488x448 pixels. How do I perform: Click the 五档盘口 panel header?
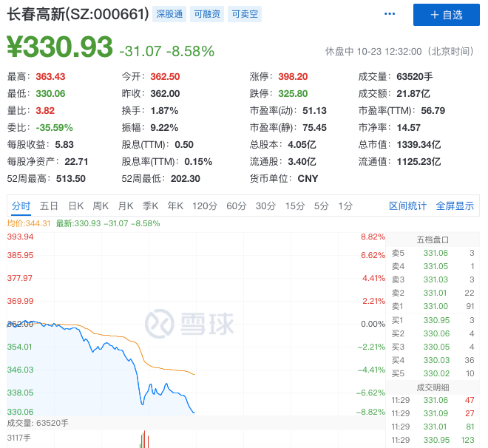pyautogui.click(x=433, y=240)
